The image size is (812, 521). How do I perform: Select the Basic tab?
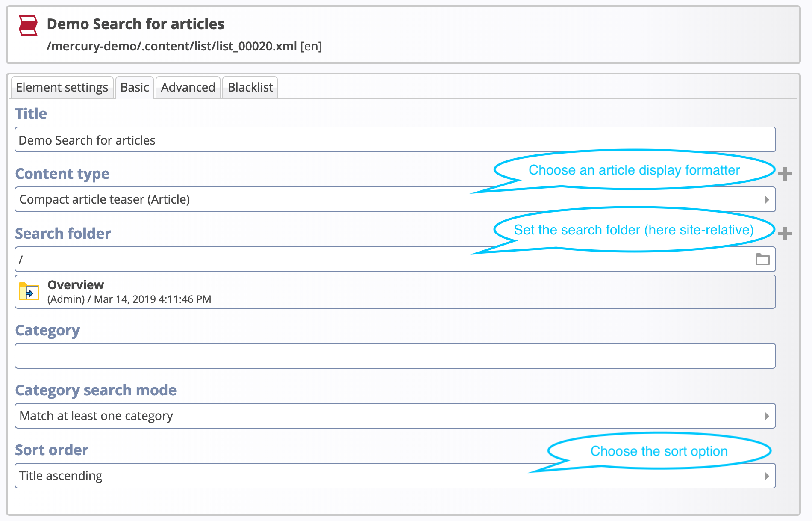coord(134,87)
